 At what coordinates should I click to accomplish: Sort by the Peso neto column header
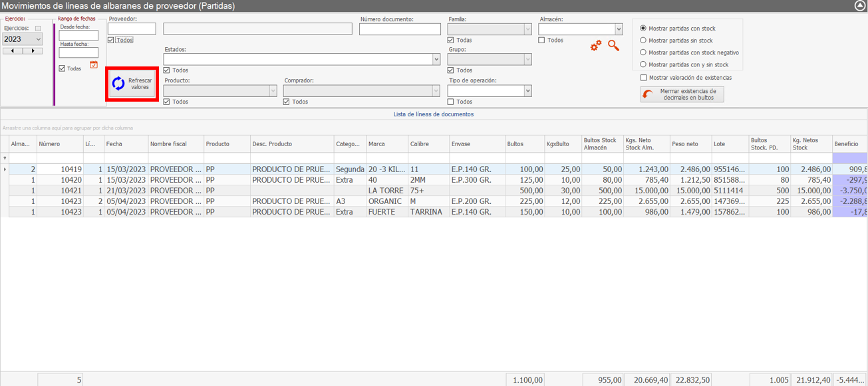pos(690,144)
